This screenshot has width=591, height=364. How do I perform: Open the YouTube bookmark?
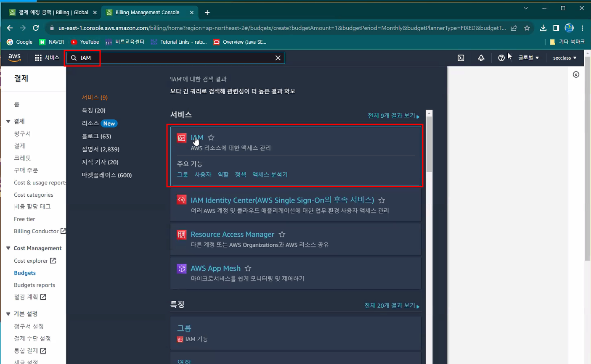(x=85, y=42)
